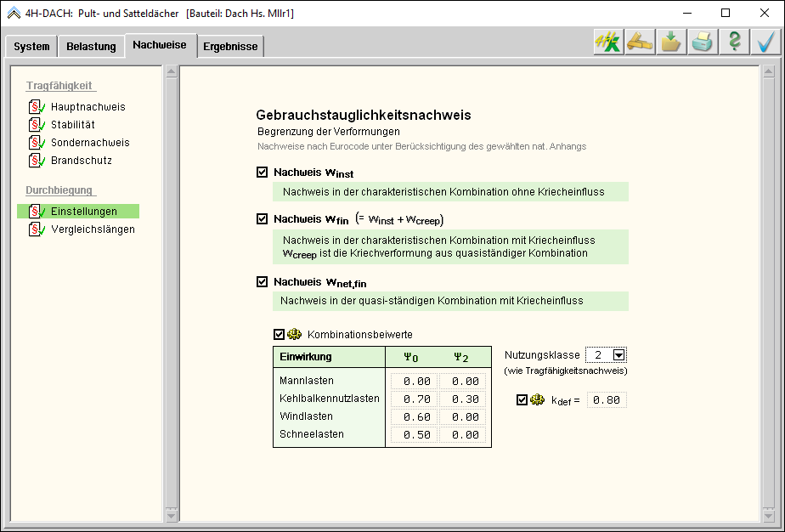
Task: Select Hauptnachweis in the sidebar
Action: point(88,107)
